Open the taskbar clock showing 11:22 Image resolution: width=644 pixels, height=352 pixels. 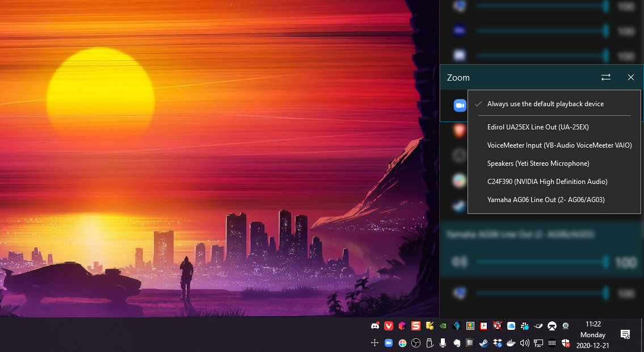593,335
